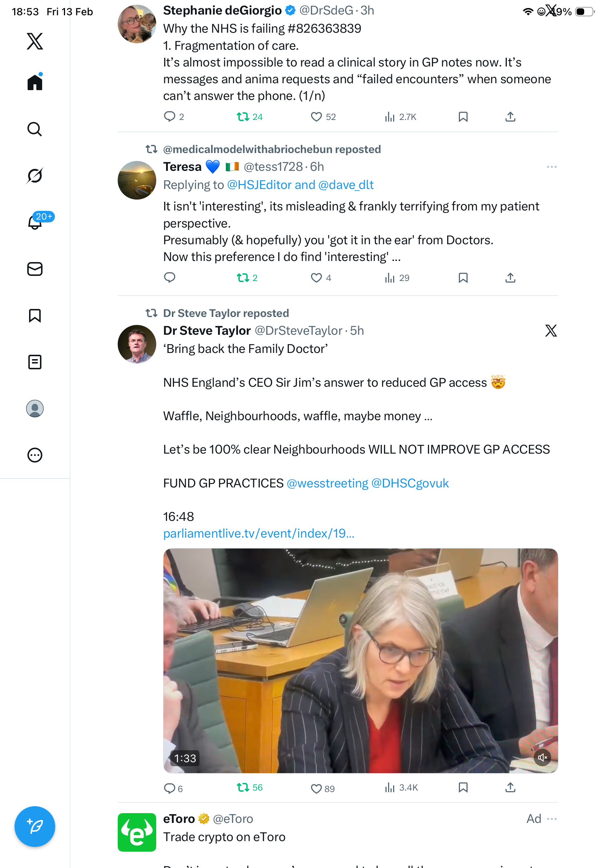Viewport: 606px width, 868px height.
Task: Unmute the video in Steve Taylor's post
Action: tap(542, 757)
